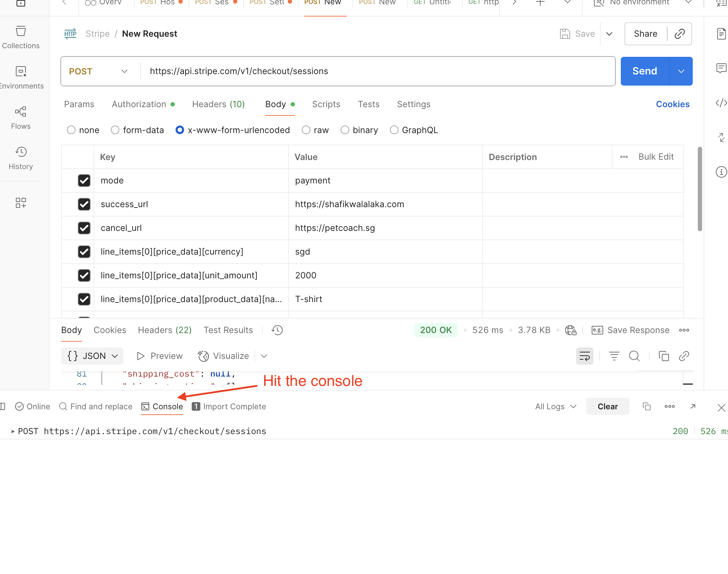Expand the Visualize options chevron
Viewport: 728px width, 574px height.
point(264,356)
